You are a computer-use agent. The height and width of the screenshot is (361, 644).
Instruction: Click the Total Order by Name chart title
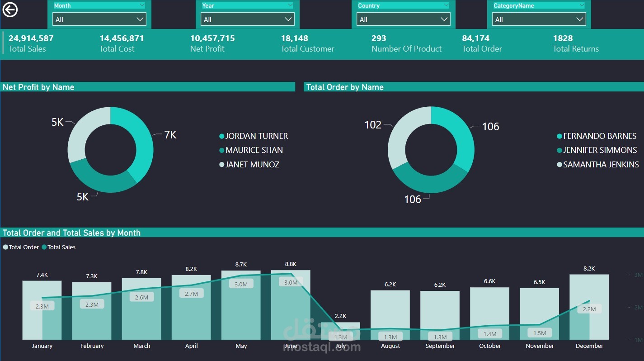(345, 87)
